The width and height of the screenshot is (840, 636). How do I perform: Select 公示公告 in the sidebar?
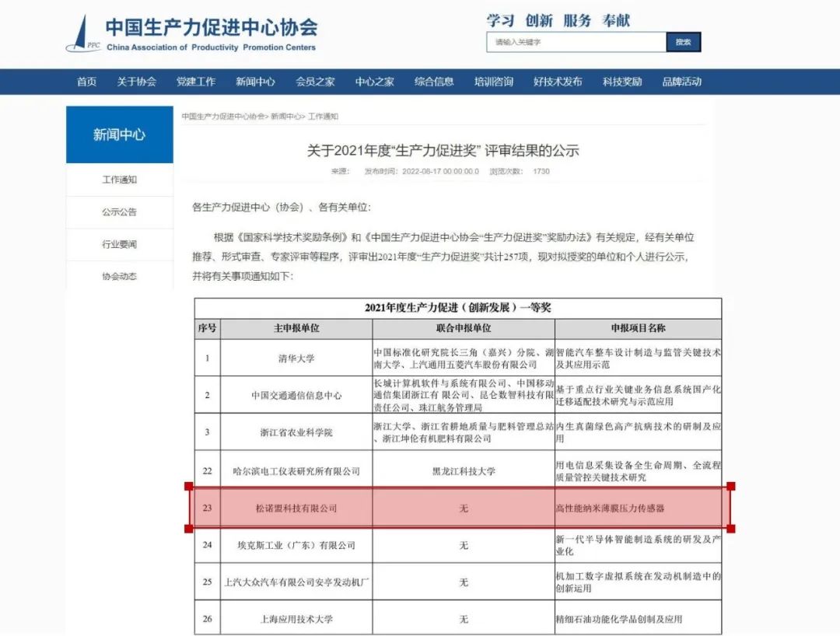(120, 212)
